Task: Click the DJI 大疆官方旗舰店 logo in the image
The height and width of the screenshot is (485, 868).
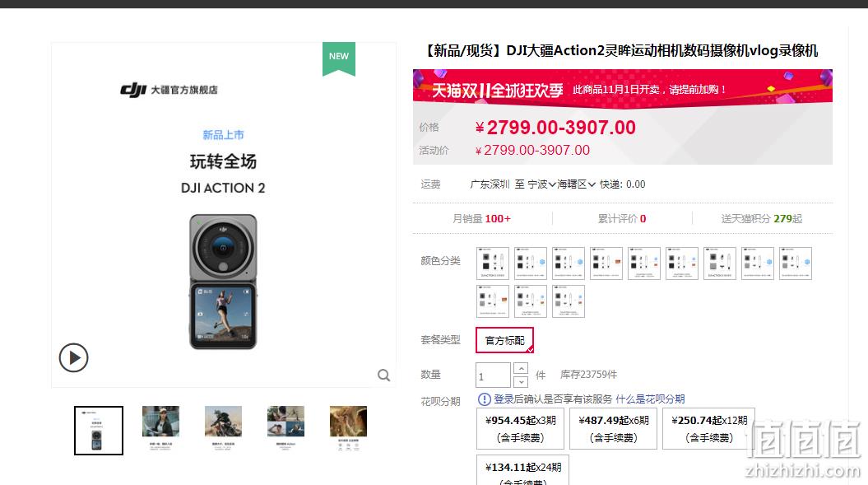Action: [x=169, y=90]
